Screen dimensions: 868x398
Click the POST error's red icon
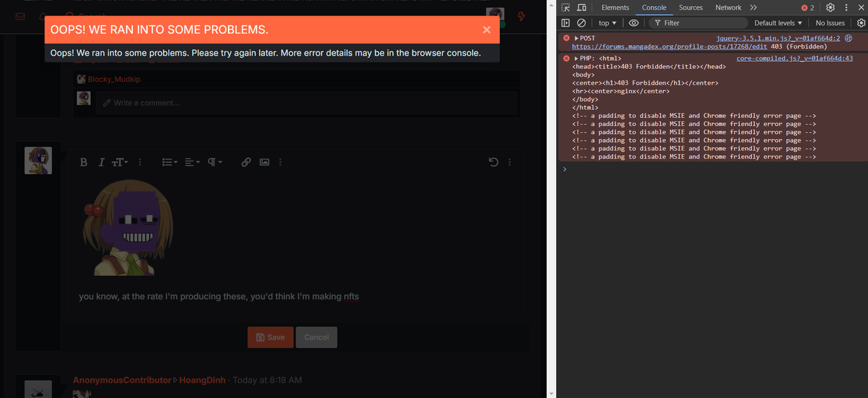pos(566,39)
